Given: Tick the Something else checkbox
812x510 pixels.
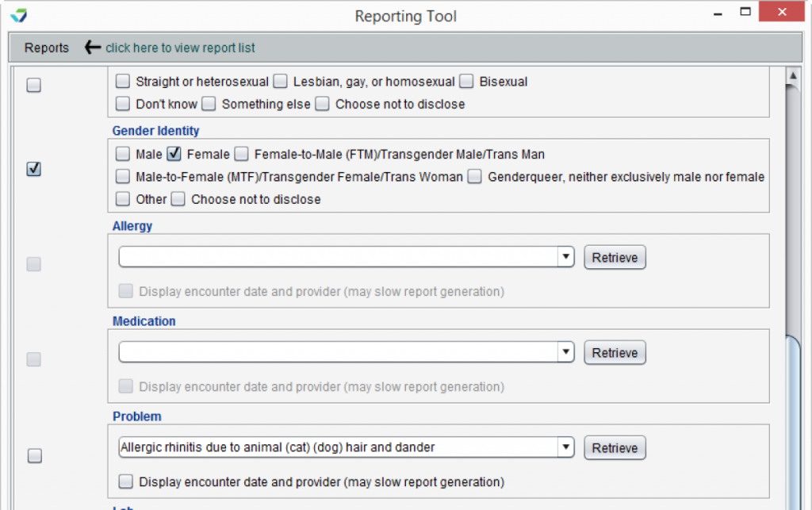Looking at the screenshot, I should (x=209, y=104).
